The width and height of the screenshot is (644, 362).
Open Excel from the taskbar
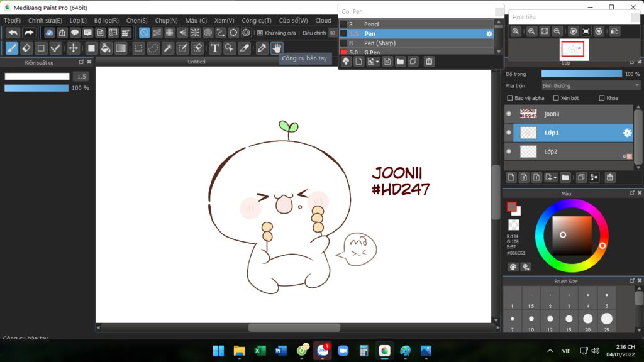point(260,351)
